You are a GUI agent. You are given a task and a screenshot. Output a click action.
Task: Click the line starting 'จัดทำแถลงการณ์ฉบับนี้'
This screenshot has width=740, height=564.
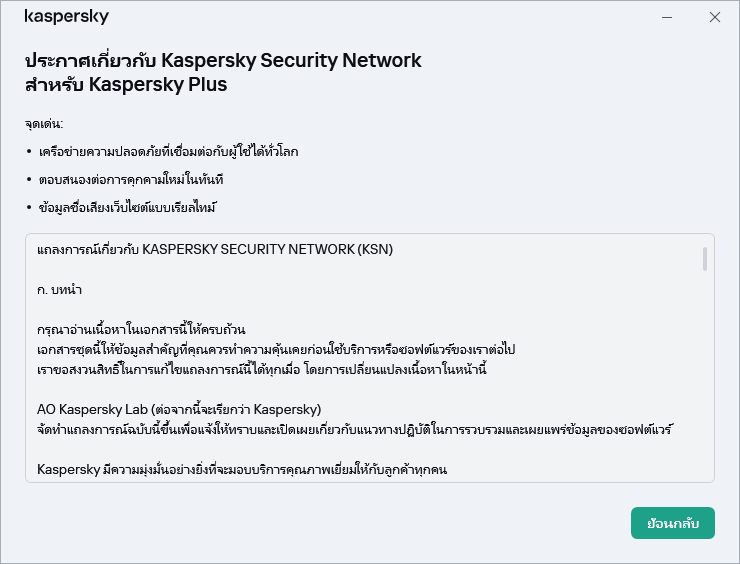[x=356, y=429]
